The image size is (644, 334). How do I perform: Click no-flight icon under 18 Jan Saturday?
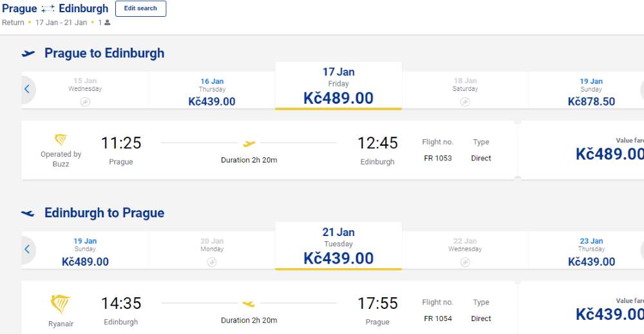pos(465,102)
